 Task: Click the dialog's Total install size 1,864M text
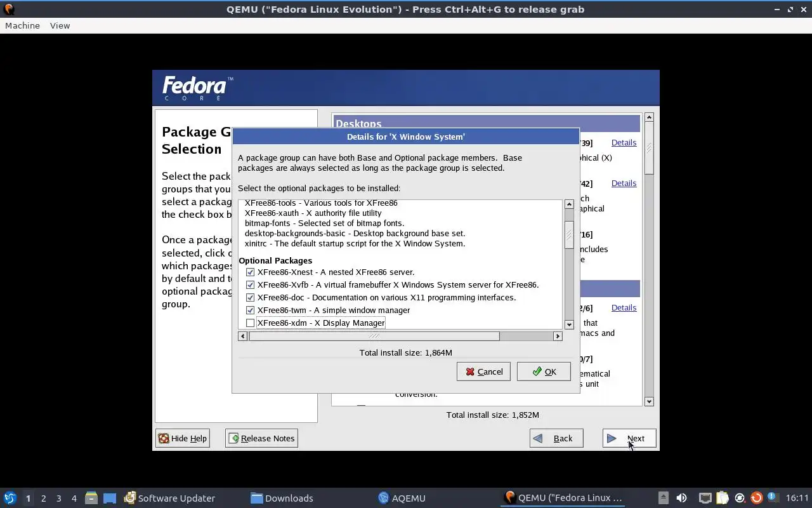tap(405, 352)
